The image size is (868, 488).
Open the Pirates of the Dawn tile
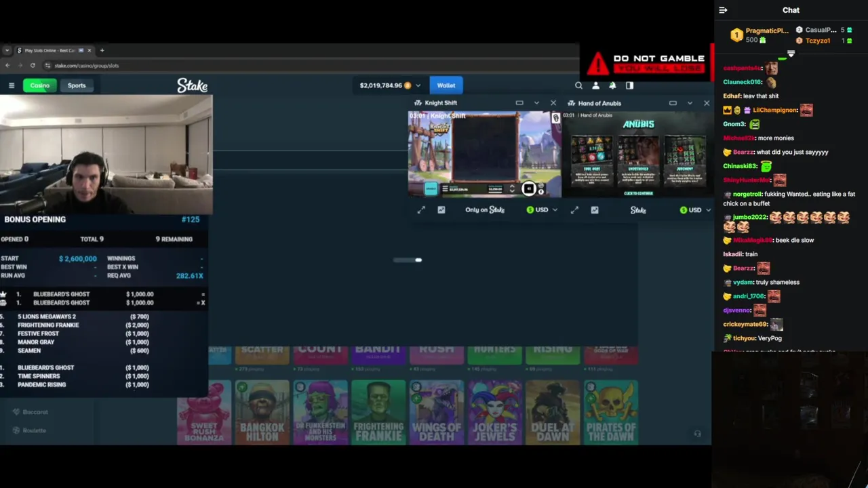click(x=611, y=412)
